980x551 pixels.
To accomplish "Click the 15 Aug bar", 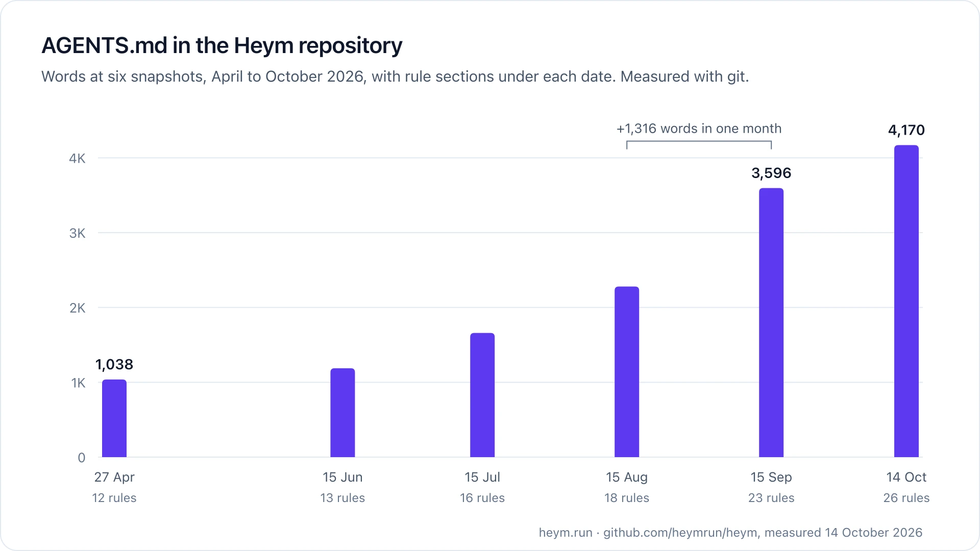I will coord(627,372).
